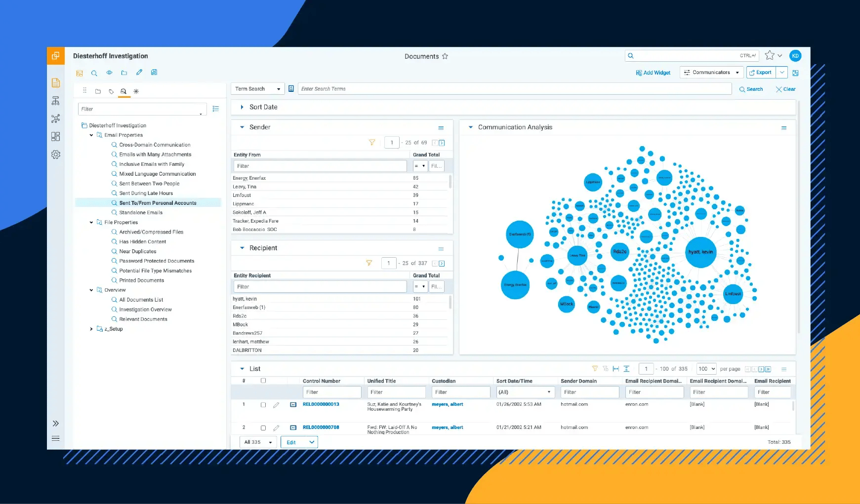
Task: Collapse the Email Properties tree folder
Action: click(x=91, y=135)
